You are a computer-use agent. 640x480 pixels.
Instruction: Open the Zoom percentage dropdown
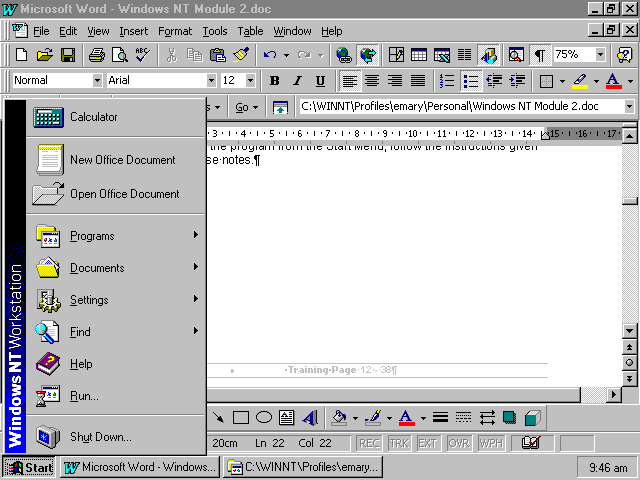click(600, 55)
